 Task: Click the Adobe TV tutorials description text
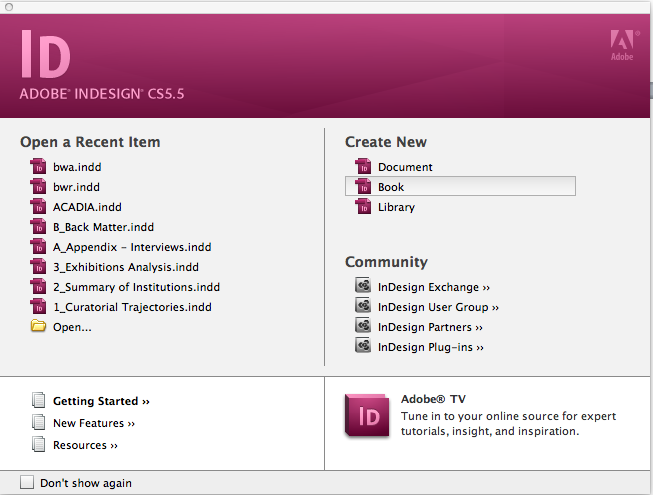coord(508,423)
